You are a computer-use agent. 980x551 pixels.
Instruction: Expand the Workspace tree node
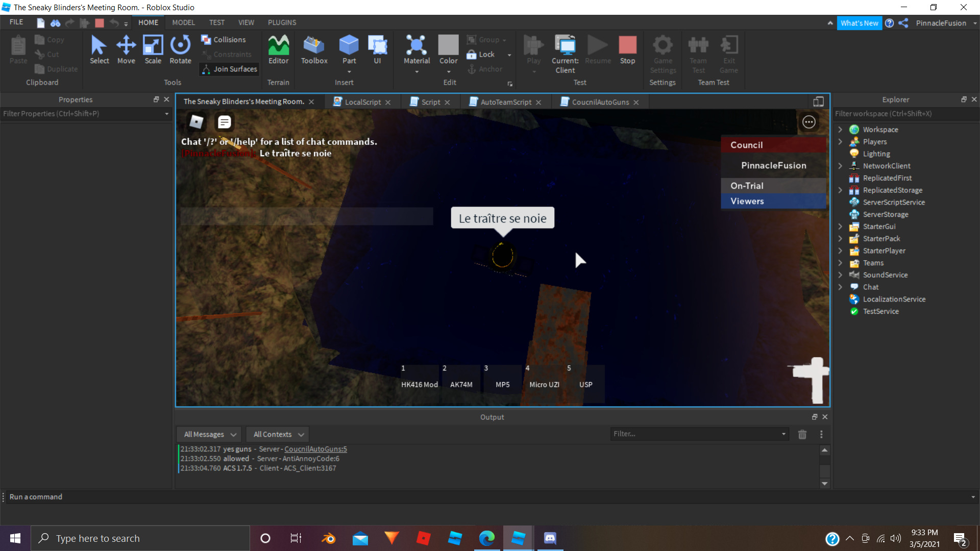(840, 130)
